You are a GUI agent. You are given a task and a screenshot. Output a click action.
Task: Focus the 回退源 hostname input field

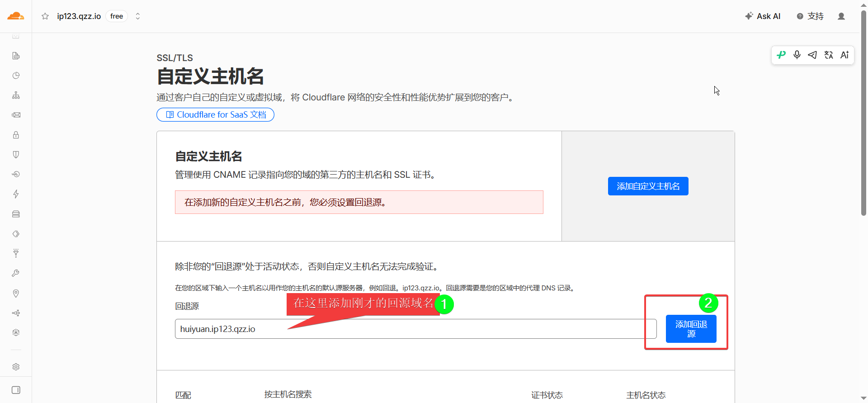415,329
